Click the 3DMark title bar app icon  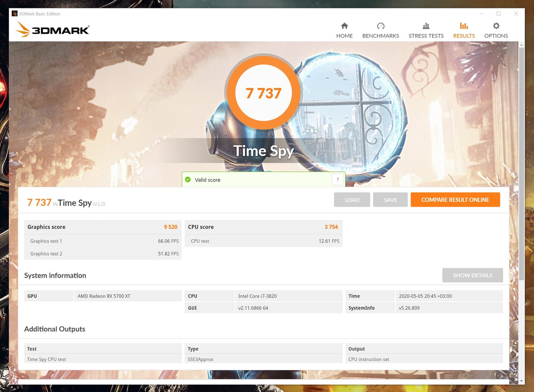pyautogui.click(x=15, y=14)
